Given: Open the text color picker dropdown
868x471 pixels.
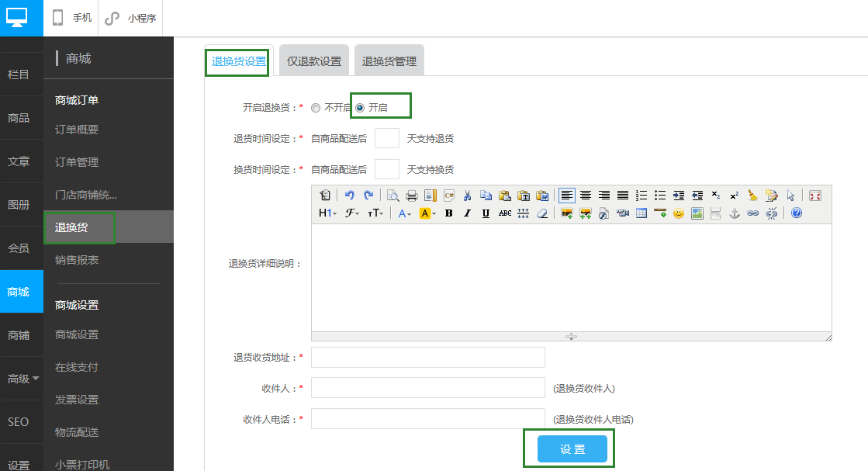Looking at the screenshot, I should point(405,213).
